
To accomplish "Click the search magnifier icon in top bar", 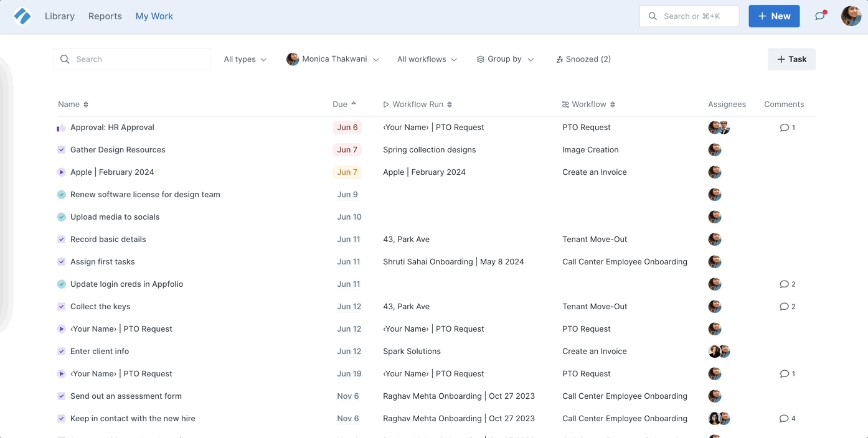I will (x=653, y=16).
